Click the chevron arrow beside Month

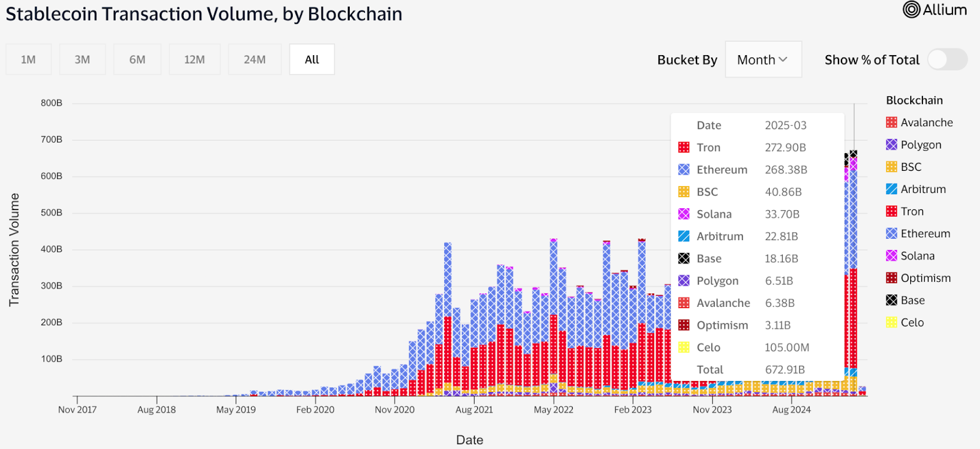[783, 59]
